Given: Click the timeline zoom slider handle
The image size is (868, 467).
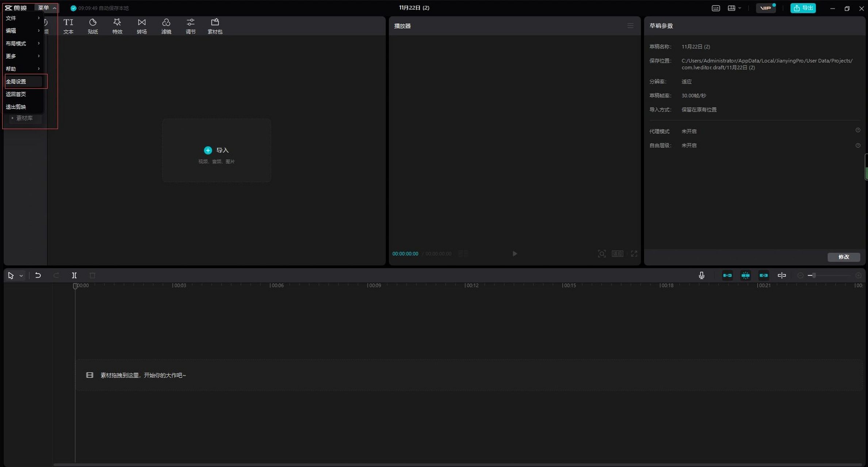Looking at the screenshot, I should (814, 275).
